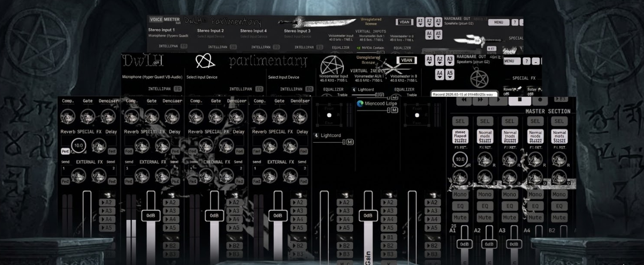Click SEL on the A1 bus

pyautogui.click(x=459, y=121)
